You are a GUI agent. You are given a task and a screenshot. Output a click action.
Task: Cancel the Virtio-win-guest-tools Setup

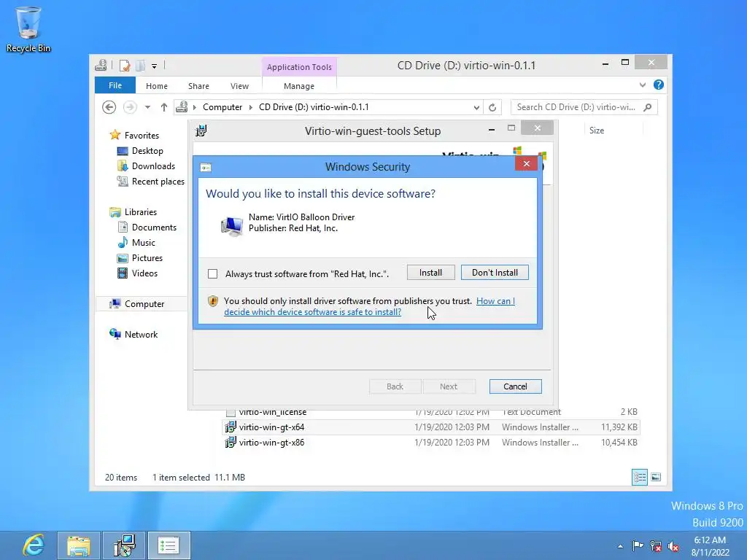click(516, 386)
